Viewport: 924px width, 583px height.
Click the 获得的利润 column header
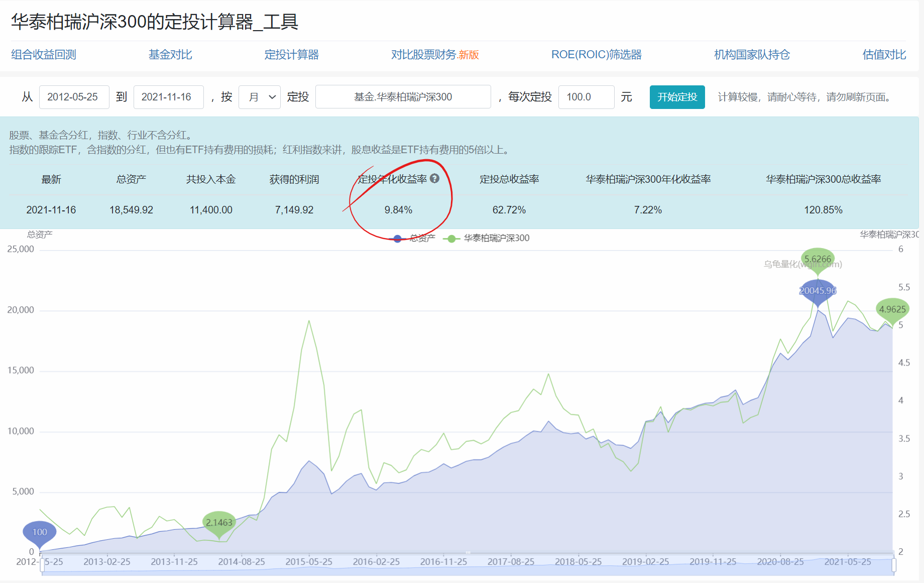(294, 179)
